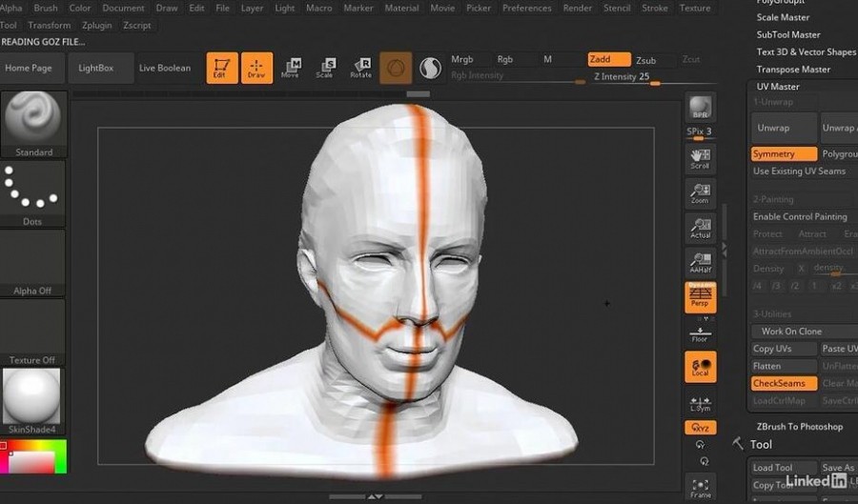The height and width of the screenshot is (504, 858).
Task: Open the Preferences menu
Action: (527, 8)
